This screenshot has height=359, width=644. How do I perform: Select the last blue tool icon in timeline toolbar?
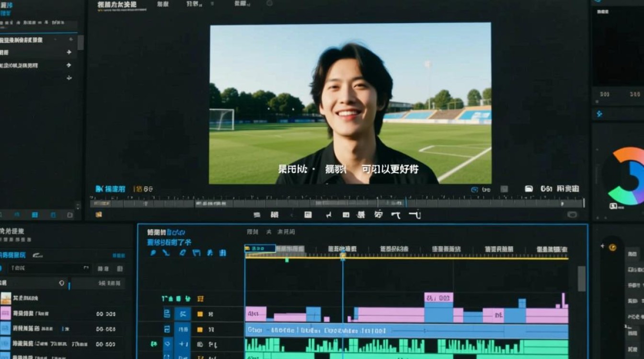point(223,253)
